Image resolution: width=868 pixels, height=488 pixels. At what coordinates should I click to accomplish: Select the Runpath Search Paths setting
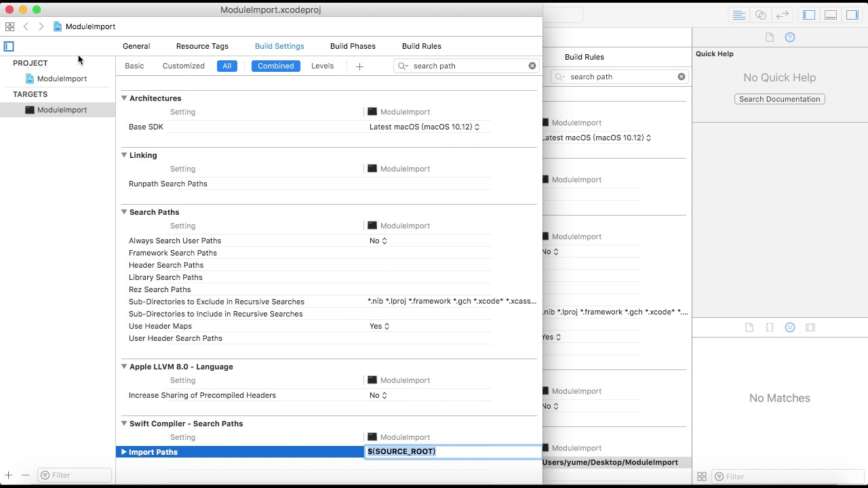pos(168,184)
